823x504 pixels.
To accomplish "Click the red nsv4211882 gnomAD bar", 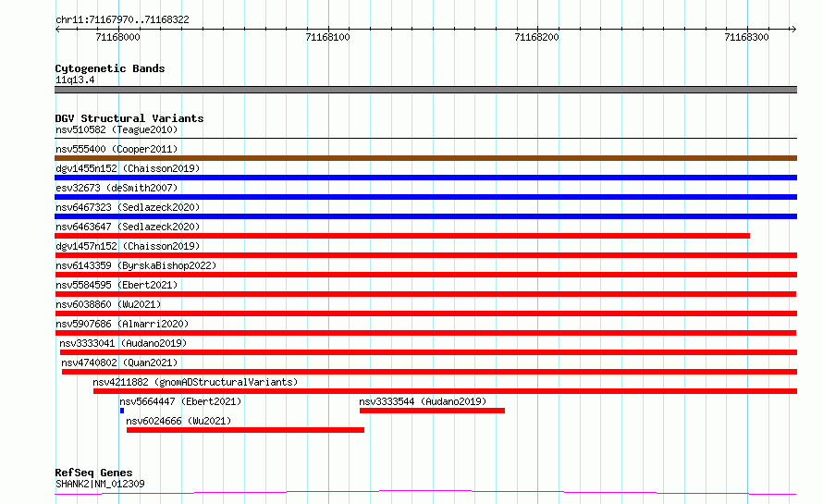I will 445,391.
